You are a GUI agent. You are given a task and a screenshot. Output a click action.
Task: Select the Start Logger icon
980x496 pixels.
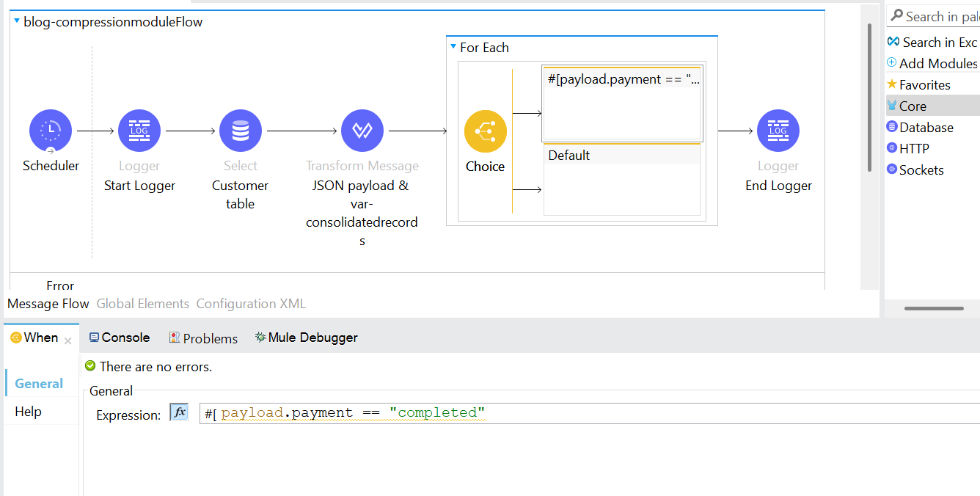tap(139, 131)
